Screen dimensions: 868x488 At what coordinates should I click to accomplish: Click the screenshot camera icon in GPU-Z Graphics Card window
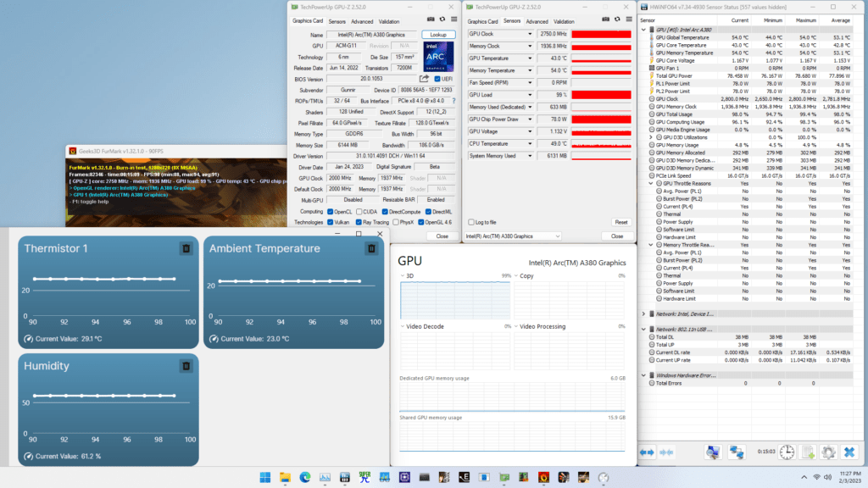[431, 19]
